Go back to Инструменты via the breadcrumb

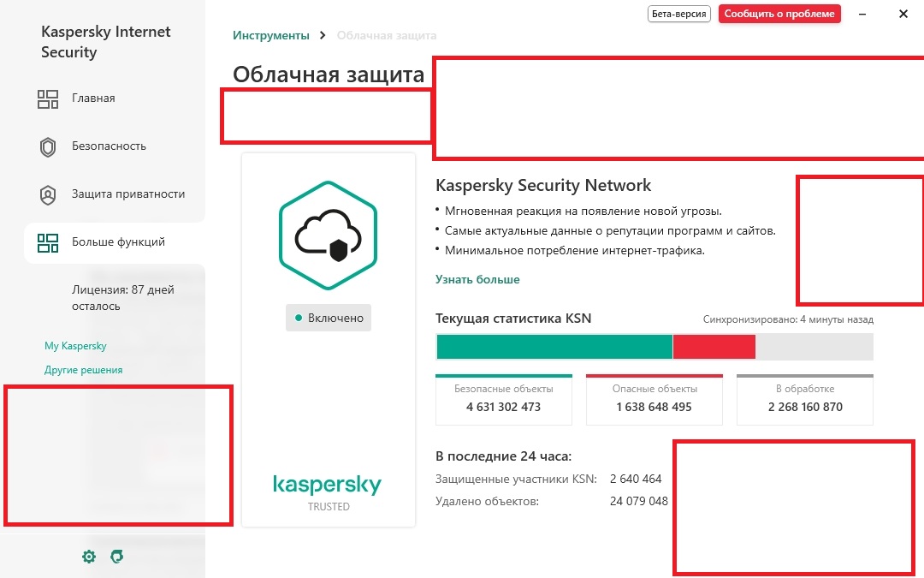pos(271,35)
